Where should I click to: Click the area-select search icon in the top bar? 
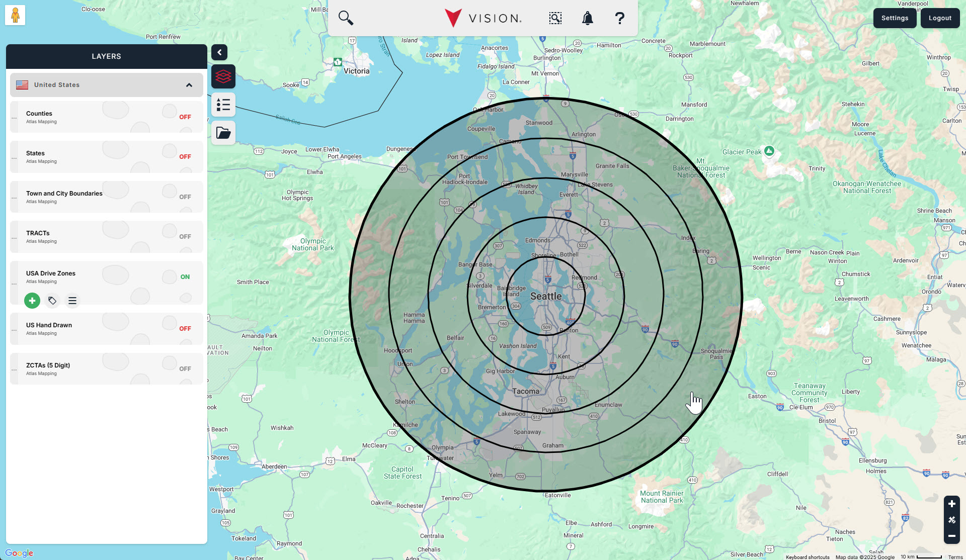[x=555, y=18]
